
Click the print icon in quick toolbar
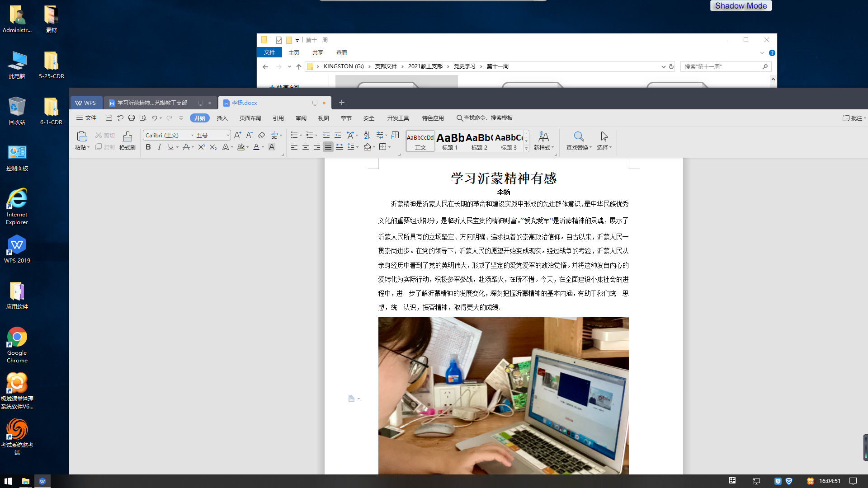(132, 118)
